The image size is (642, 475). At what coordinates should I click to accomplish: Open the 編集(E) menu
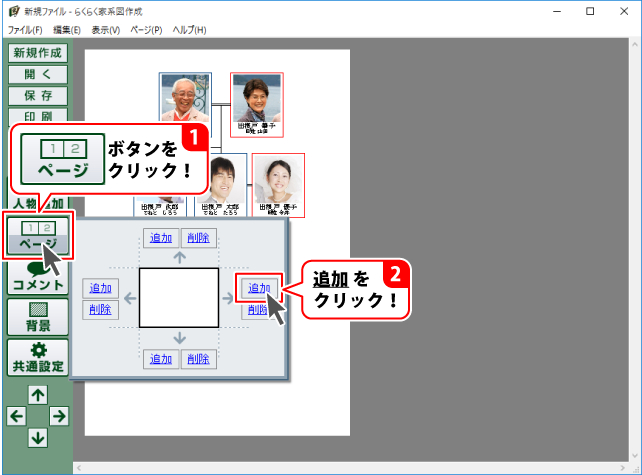tap(67, 30)
